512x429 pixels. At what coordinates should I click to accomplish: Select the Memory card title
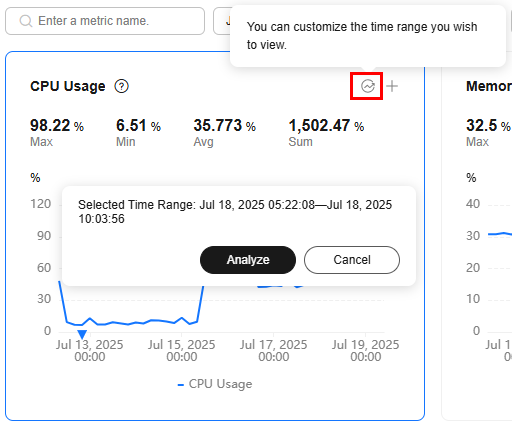click(489, 86)
